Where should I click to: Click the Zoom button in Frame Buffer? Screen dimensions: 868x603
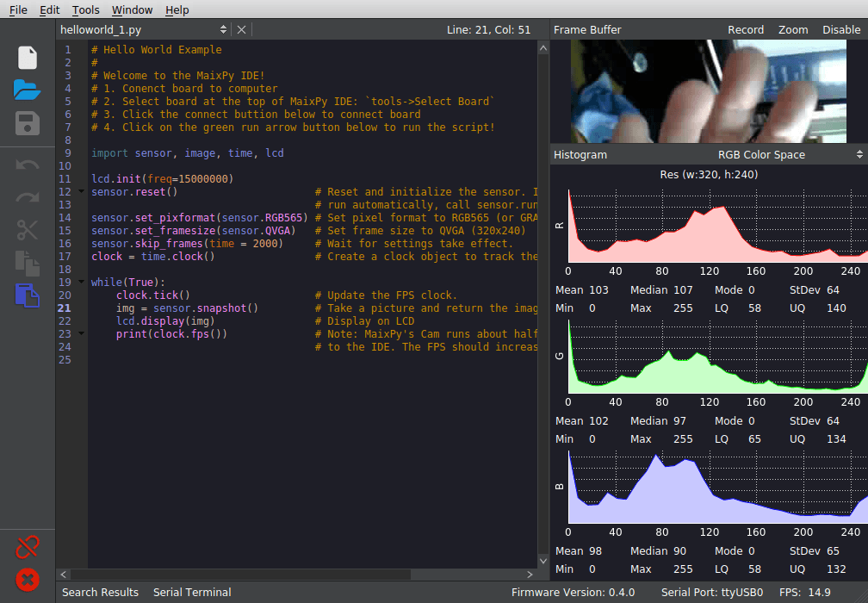pyautogui.click(x=793, y=30)
